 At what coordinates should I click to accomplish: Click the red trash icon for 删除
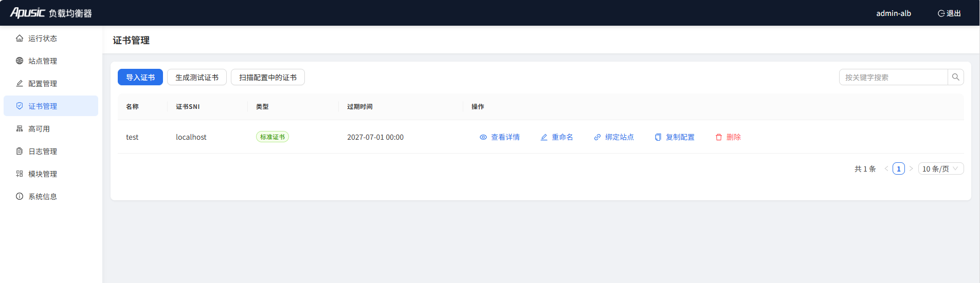coord(719,137)
